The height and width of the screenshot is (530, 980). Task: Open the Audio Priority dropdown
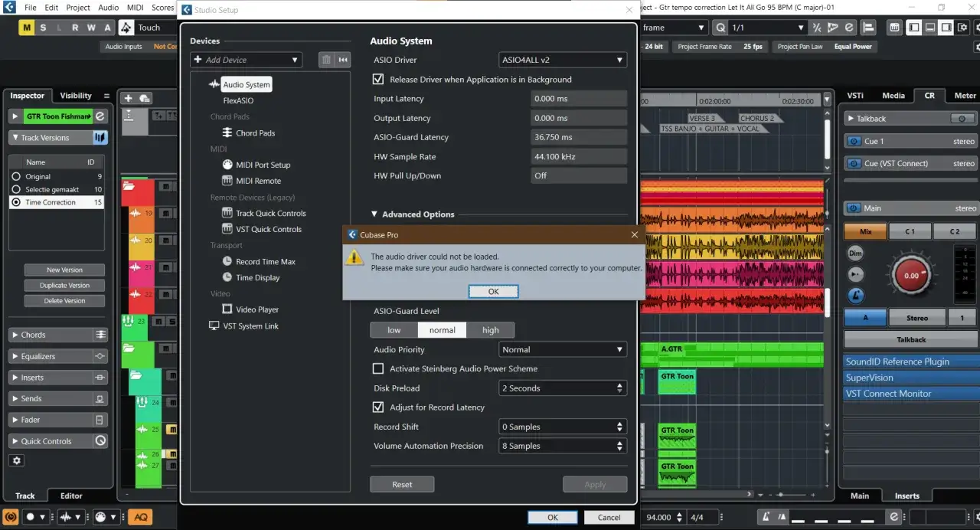[x=563, y=349]
